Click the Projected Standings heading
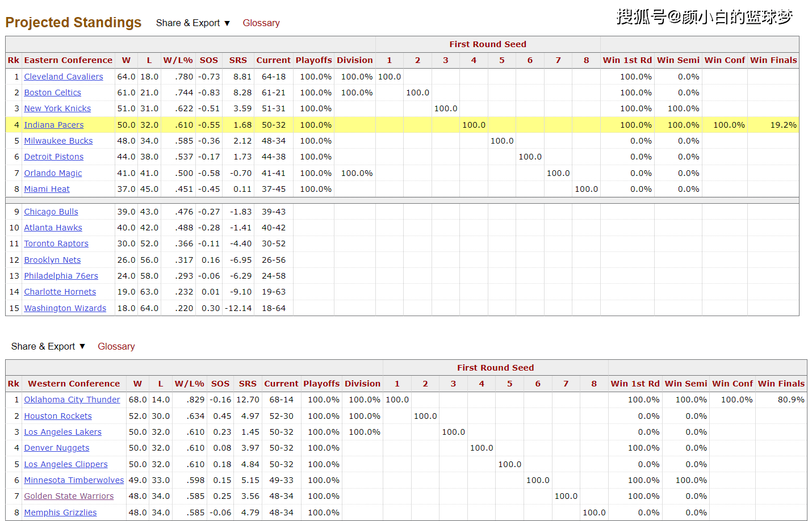812x521 pixels. click(x=73, y=23)
